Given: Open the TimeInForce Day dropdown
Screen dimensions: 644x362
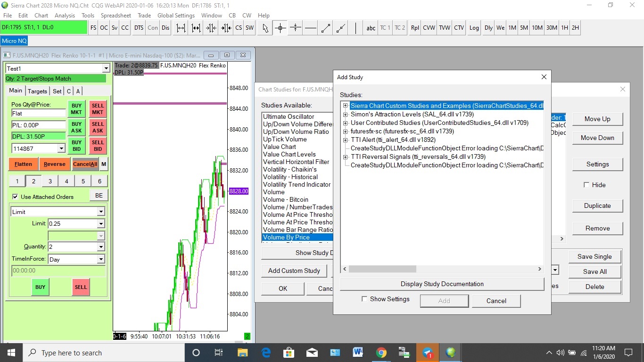Looking at the screenshot, I should point(100,259).
